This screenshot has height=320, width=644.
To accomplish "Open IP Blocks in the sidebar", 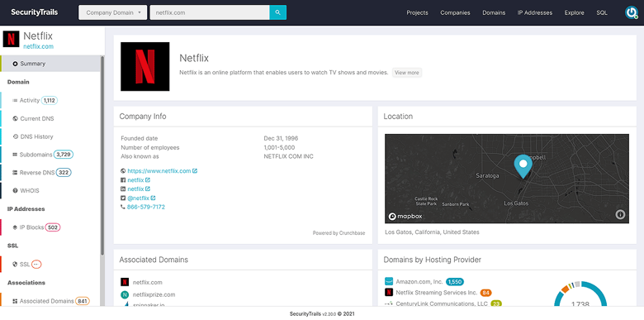I will (50, 227).
